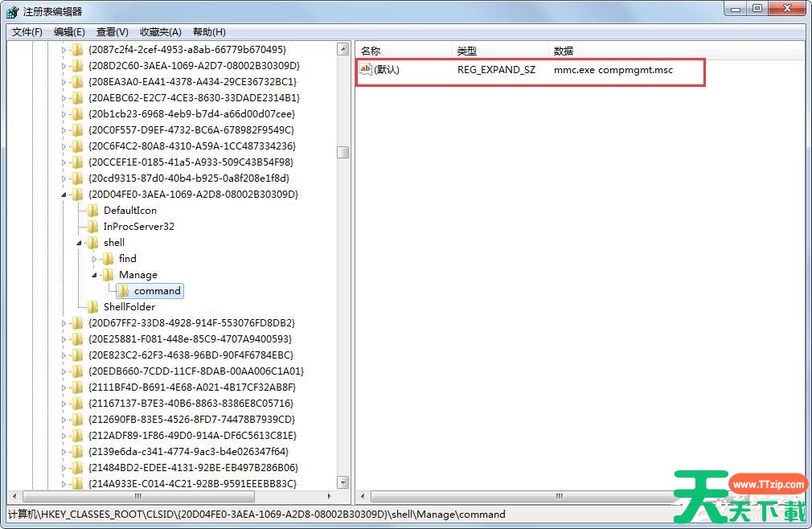Click the ShellFolder folder icon
Screen dimensions: 812x529
[x=93, y=307]
